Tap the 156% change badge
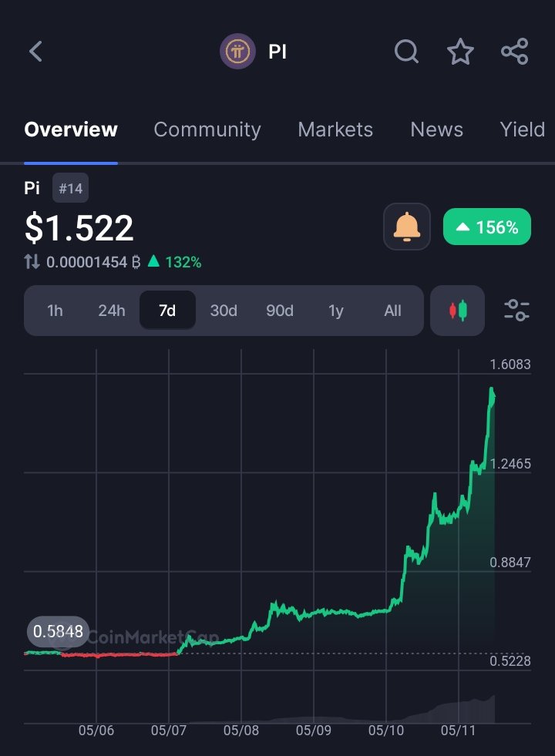This screenshot has width=555, height=756. coord(487,227)
